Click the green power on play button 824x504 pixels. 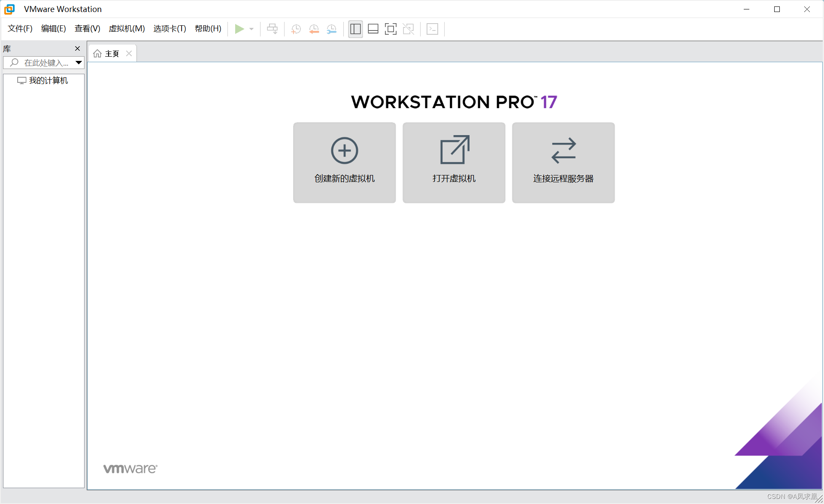click(239, 29)
